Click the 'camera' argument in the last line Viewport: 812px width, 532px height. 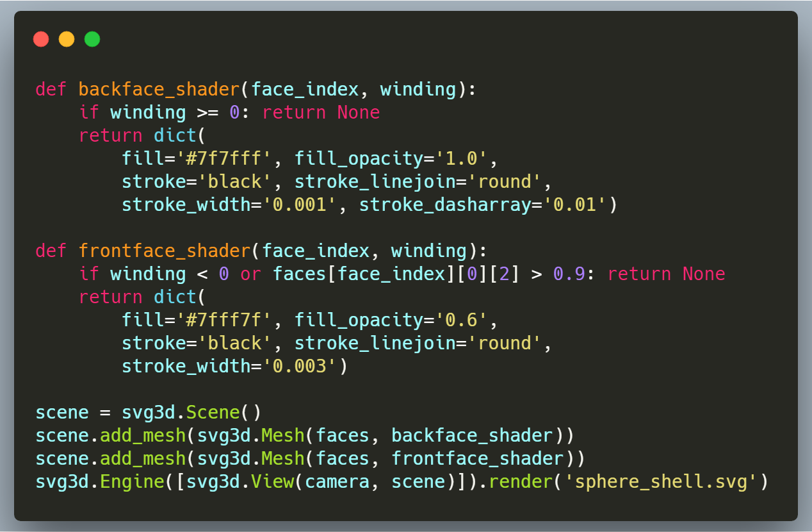point(337,481)
